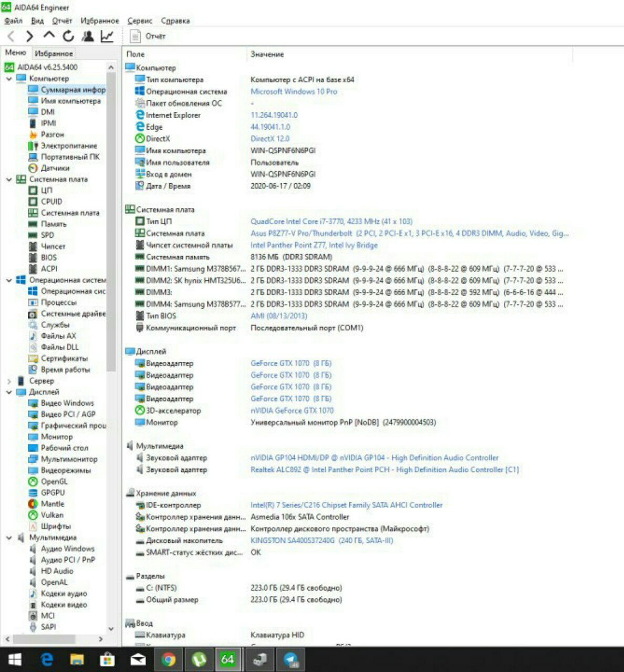
Task: Collapse the Системная плата tree node
Action: (9, 180)
